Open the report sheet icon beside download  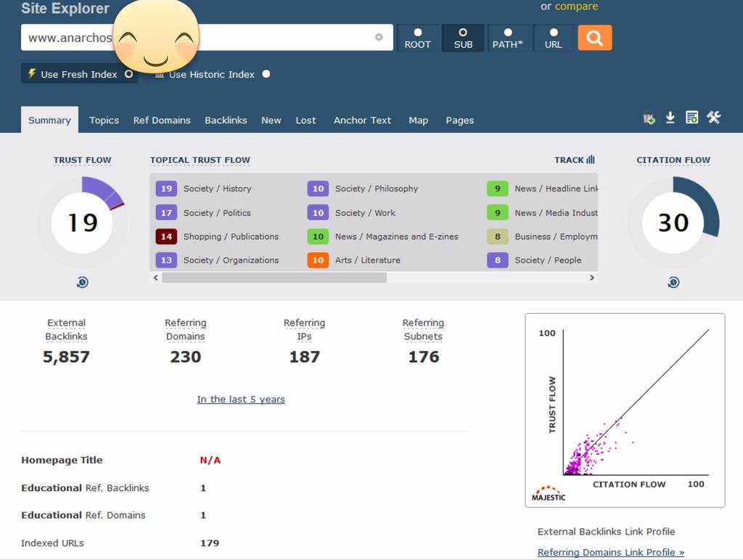(x=691, y=117)
